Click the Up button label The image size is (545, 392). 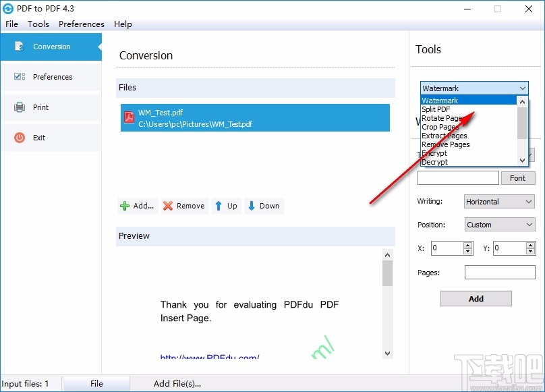[232, 206]
